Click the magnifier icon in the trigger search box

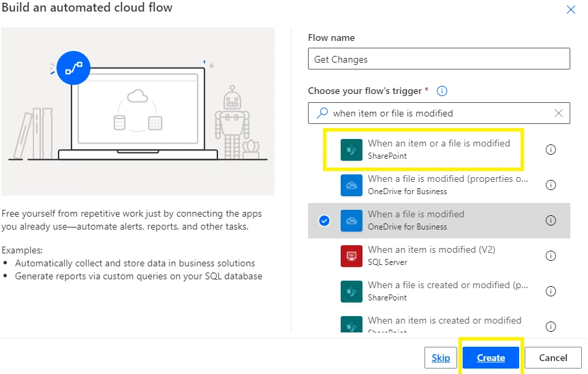tap(322, 113)
